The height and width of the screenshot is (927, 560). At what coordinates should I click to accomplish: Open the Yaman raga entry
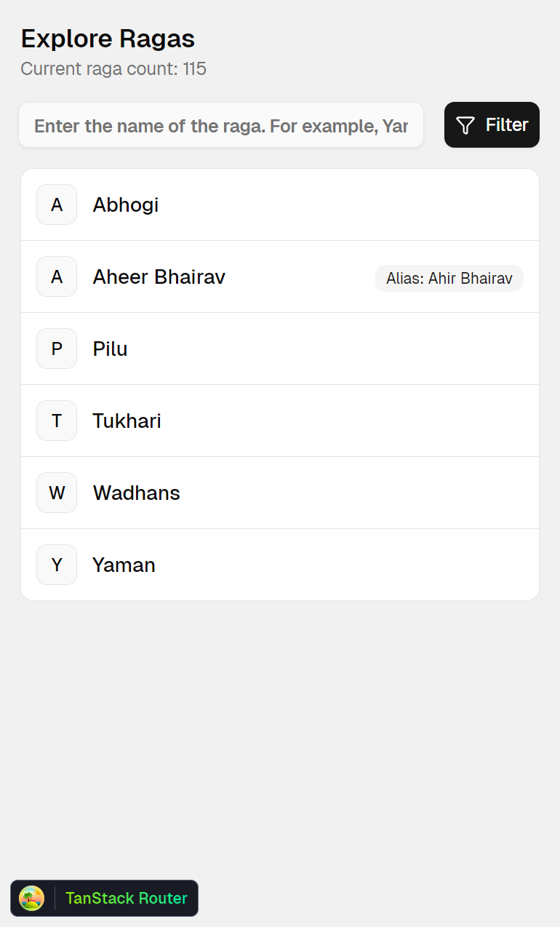(124, 565)
